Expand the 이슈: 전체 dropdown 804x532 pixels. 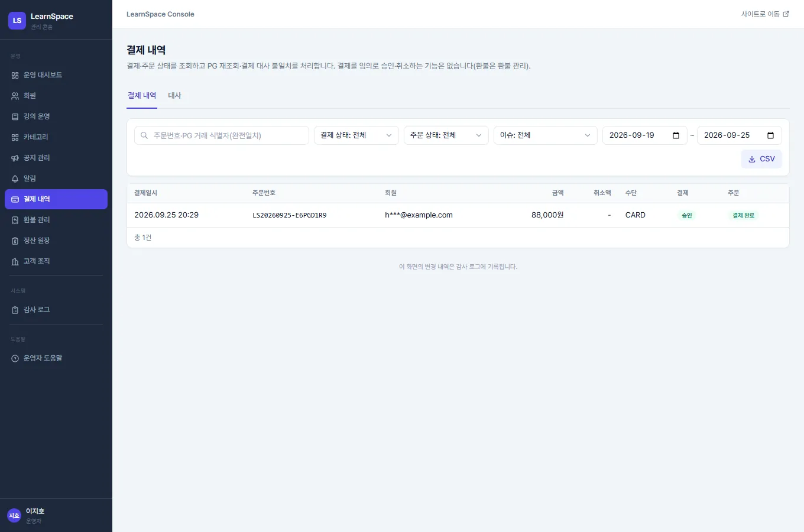pyautogui.click(x=546, y=135)
